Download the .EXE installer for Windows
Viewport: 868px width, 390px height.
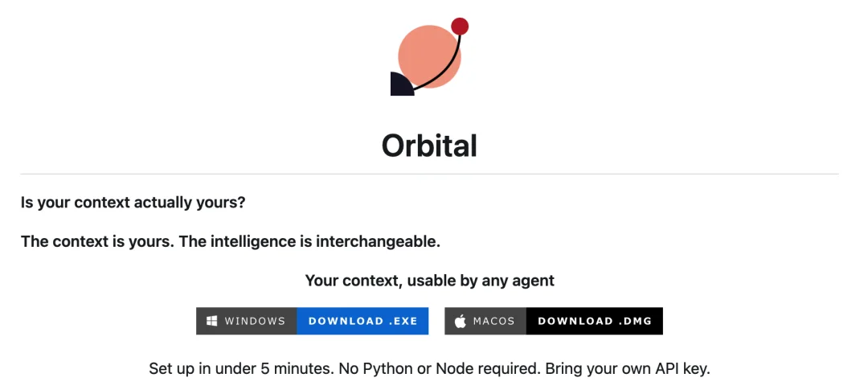362,321
